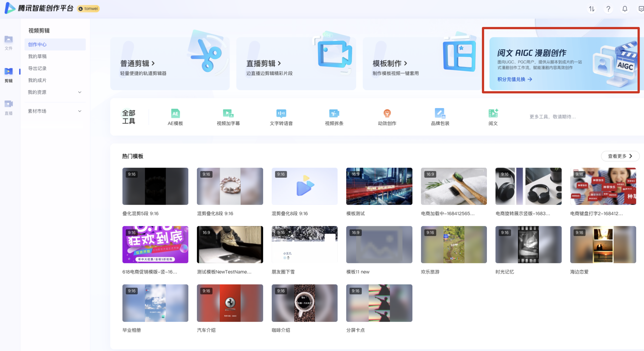Launch the 文字转语音 tool

coord(281,114)
